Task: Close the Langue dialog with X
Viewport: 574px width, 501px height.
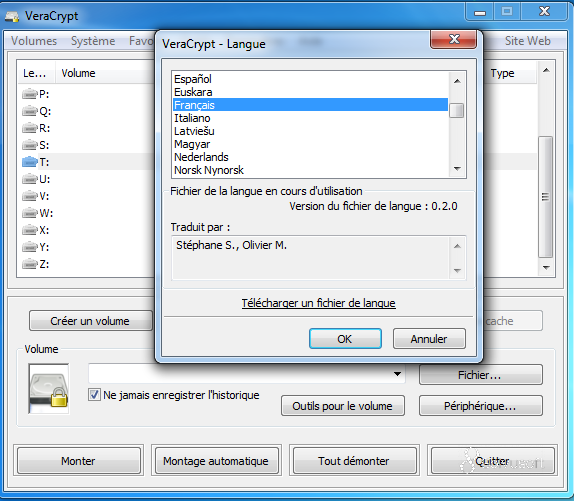Action: click(x=454, y=39)
